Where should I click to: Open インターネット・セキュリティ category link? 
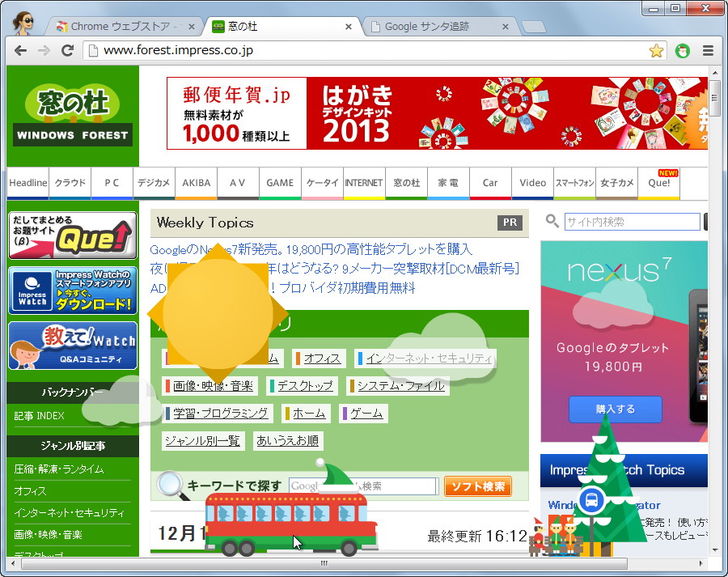pos(429,359)
